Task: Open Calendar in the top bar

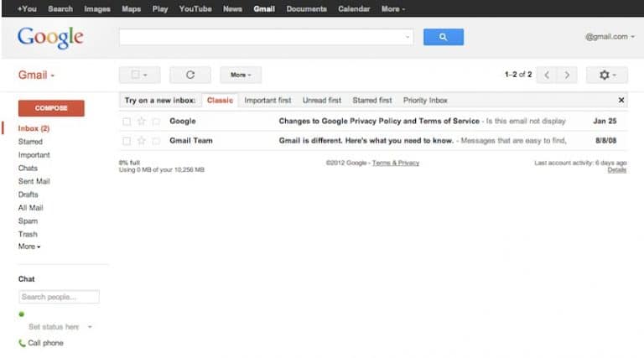Action: click(x=354, y=8)
